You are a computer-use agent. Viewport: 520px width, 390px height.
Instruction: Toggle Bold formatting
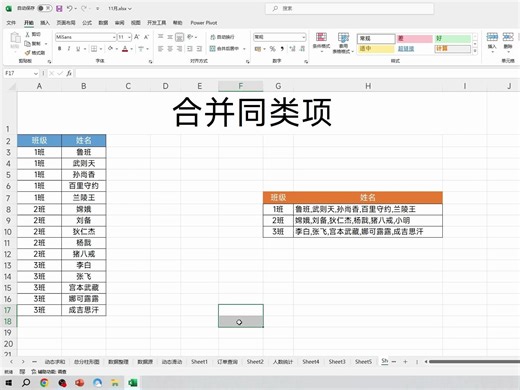60,49
